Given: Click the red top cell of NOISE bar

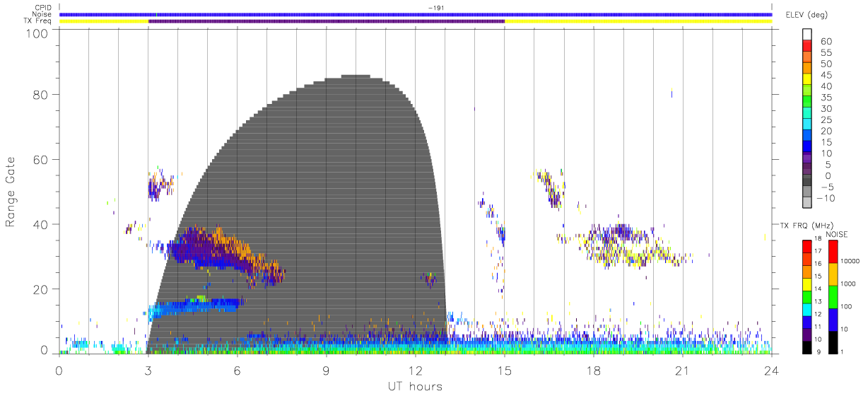Looking at the screenshot, I should (x=832, y=251).
